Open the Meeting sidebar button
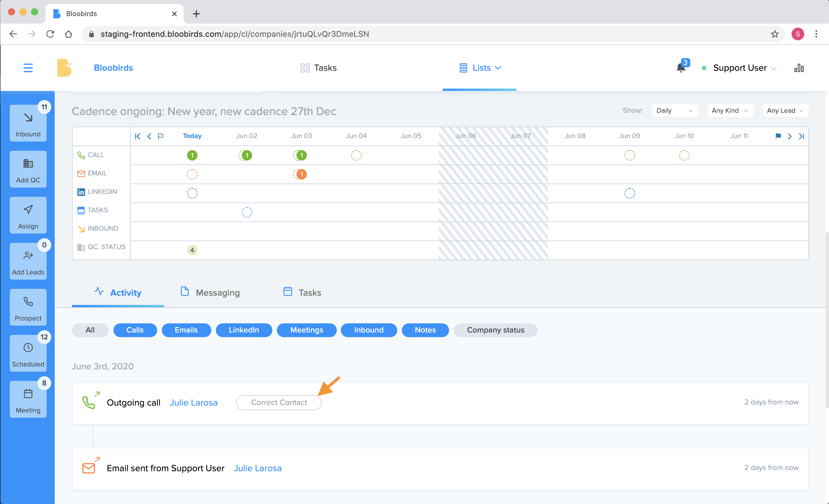The image size is (829, 504). coord(28,399)
